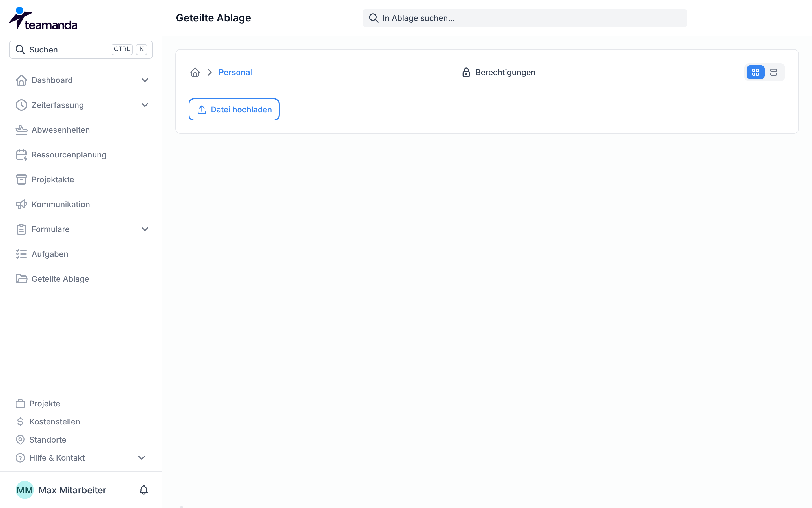Open notifications bell icon
Viewport: 812px width, 508px height.
144,490
